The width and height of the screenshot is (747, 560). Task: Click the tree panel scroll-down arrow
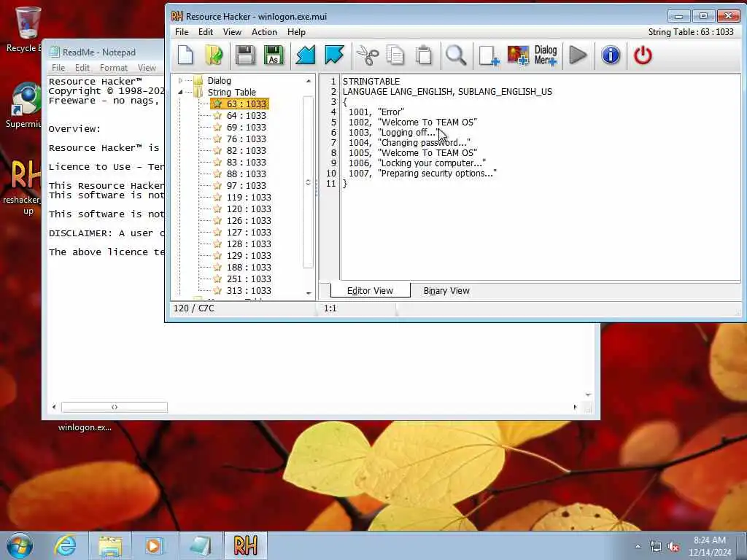pyautogui.click(x=309, y=293)
